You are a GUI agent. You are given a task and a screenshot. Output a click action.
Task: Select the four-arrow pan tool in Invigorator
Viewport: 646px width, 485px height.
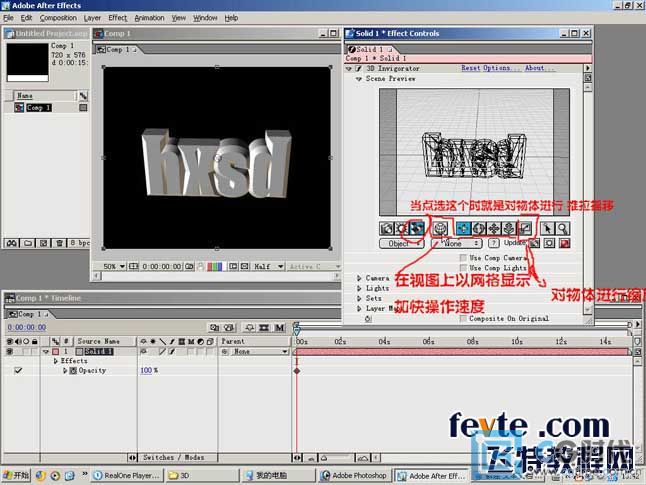(494, 228)
